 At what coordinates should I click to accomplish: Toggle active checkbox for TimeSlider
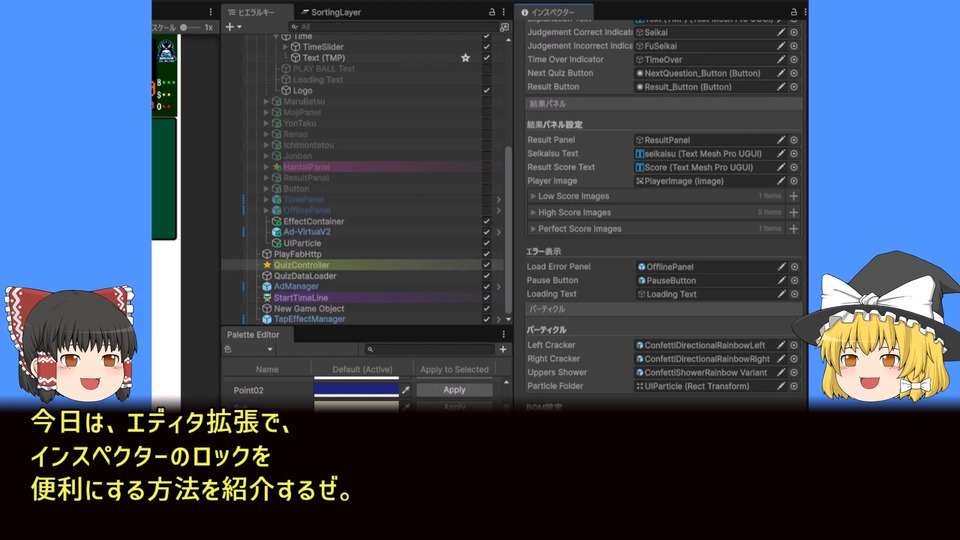click(486, 47)
